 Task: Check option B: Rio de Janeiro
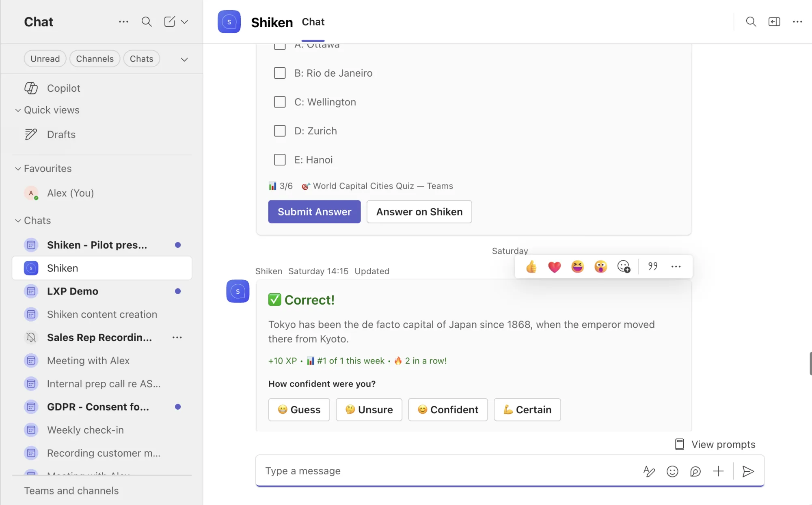[x=280, y=73]
